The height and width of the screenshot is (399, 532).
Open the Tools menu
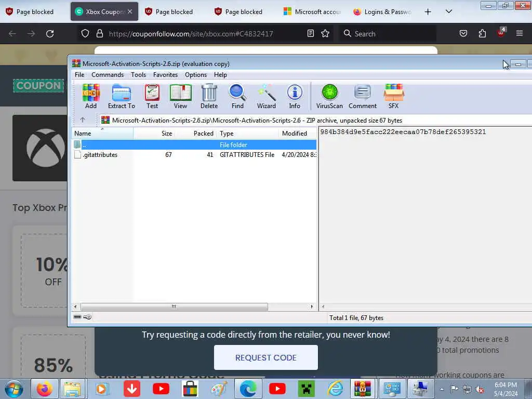[138, 75]
